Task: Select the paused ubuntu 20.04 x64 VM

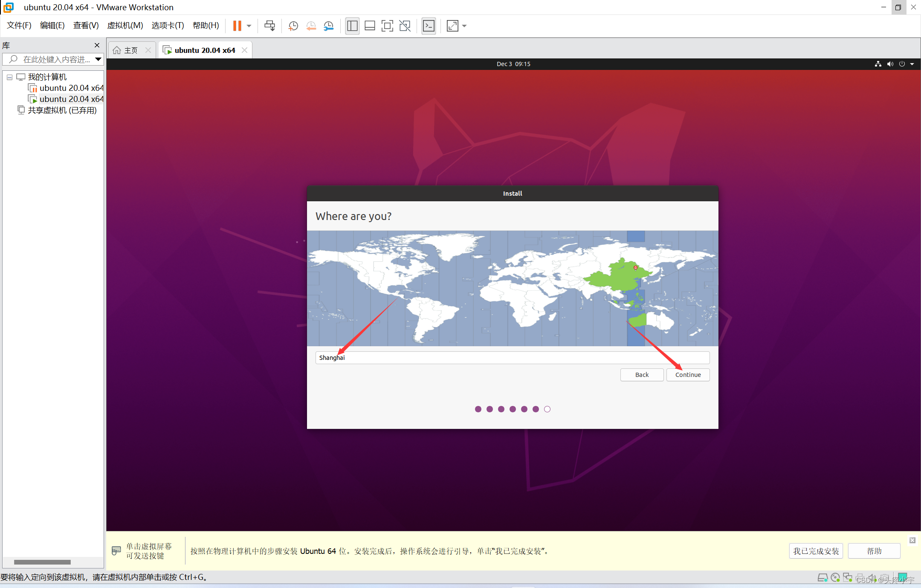Action: pos(66,88)
